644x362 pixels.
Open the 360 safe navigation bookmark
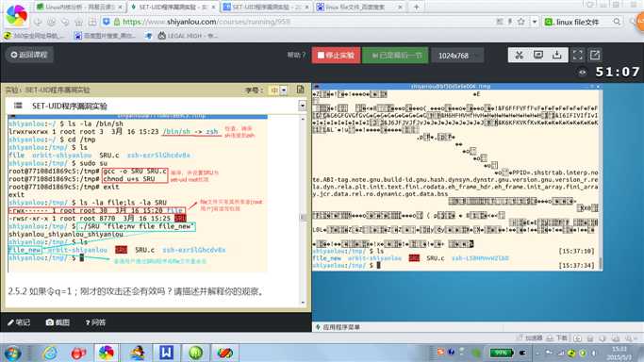34,36
